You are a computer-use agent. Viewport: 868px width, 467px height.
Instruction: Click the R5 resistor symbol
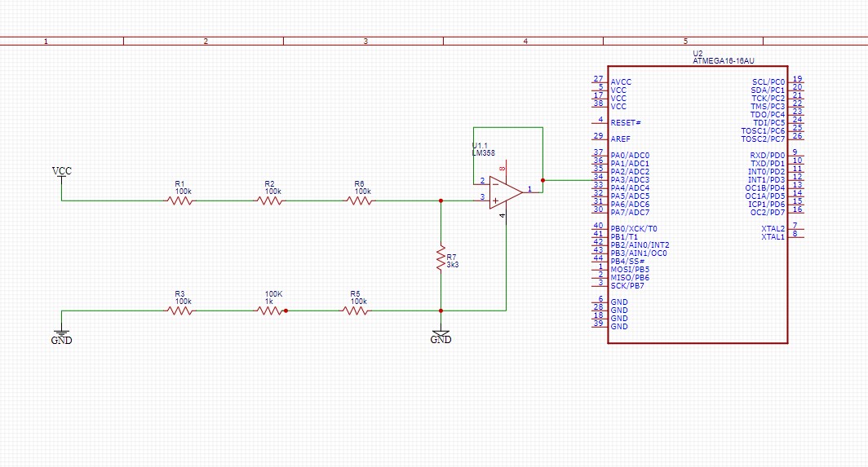coord(356,311)
